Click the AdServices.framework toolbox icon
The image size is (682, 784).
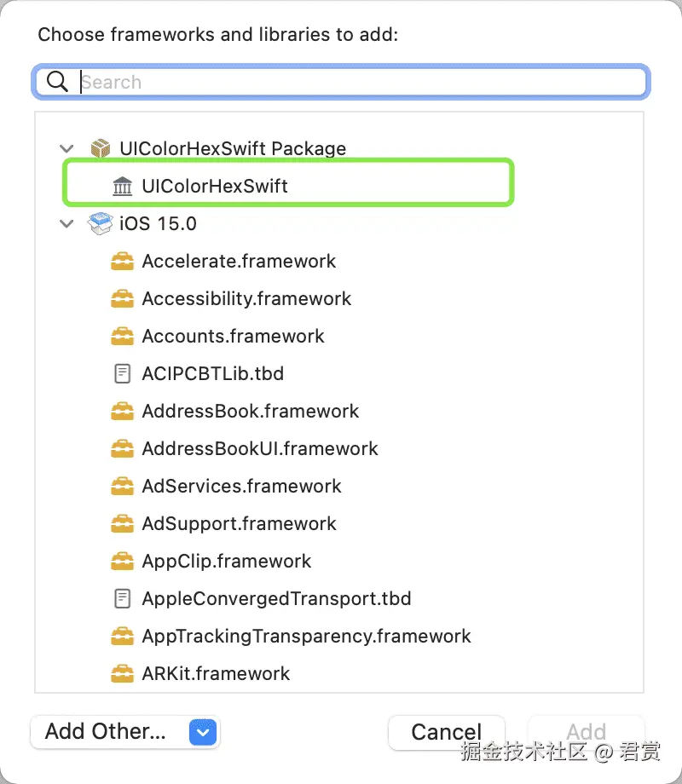(x=123, y=486)
